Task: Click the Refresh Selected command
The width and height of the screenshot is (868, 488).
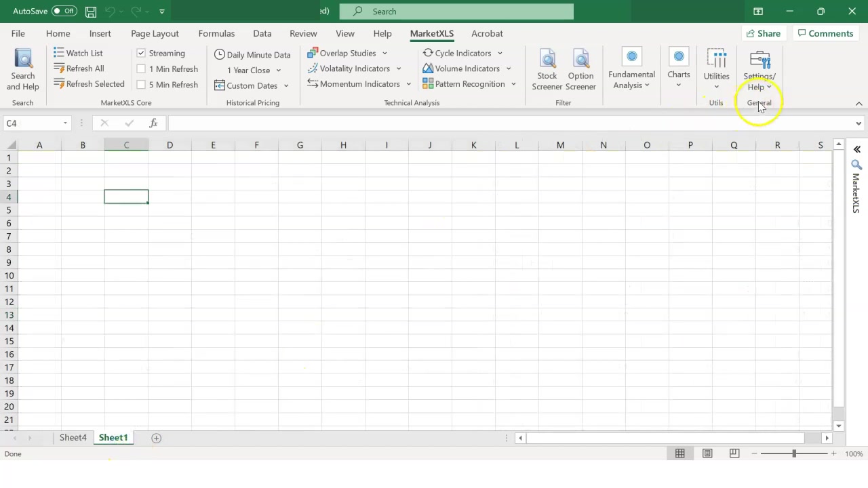Action: click(89, 84)
